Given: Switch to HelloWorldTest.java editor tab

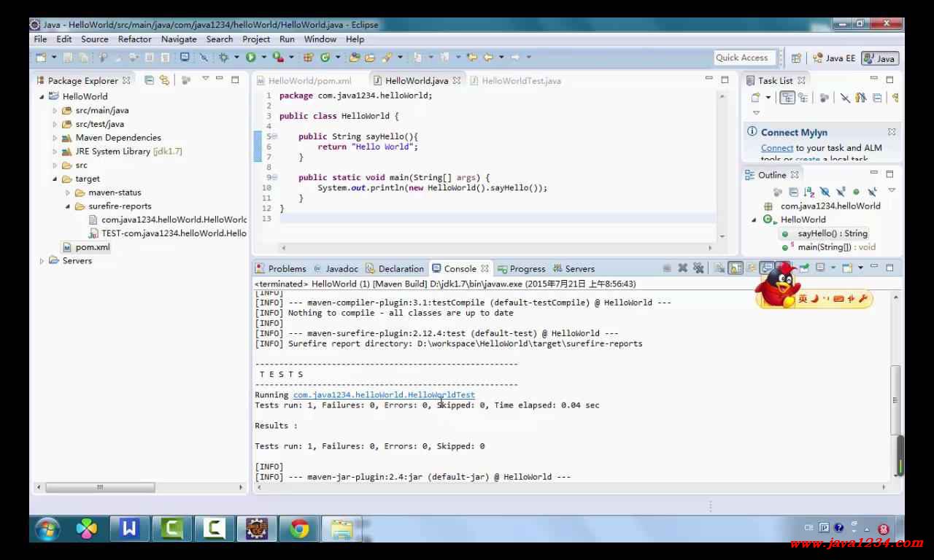Looking at the screenshot, I should point(515,81).
